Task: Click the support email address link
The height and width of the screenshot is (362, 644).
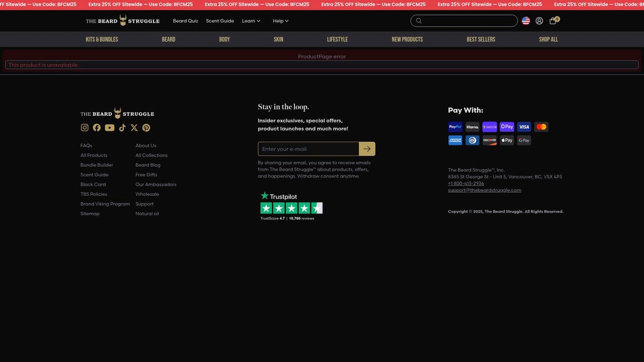Action: [x=485, y=190]
